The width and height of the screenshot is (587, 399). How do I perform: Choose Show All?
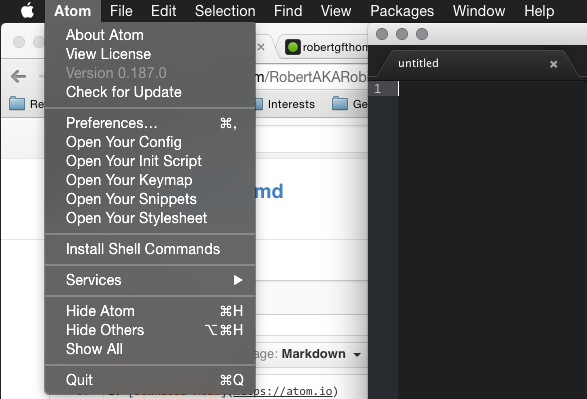[150, 349]
